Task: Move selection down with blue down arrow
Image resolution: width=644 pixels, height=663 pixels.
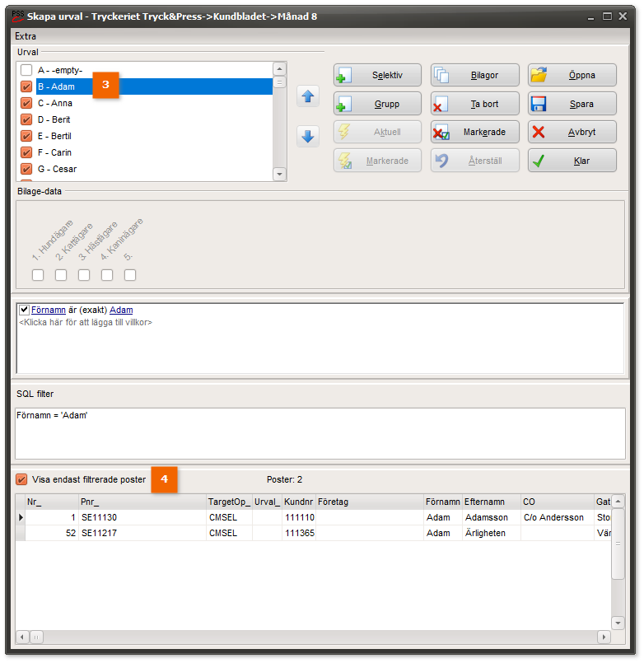Action: click(307, 136)
